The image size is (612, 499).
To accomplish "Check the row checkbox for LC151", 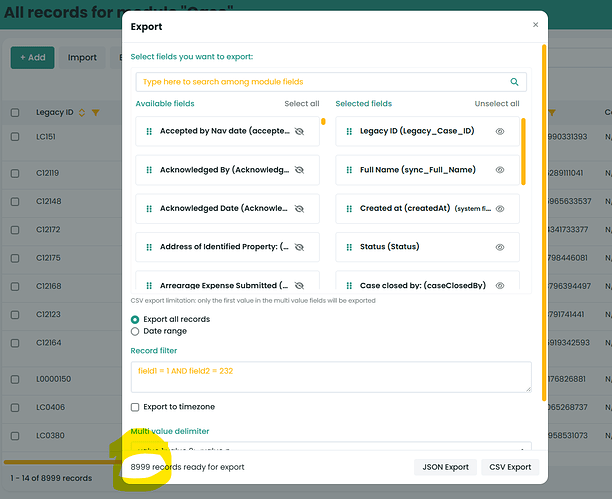I will tap(15, 137).
